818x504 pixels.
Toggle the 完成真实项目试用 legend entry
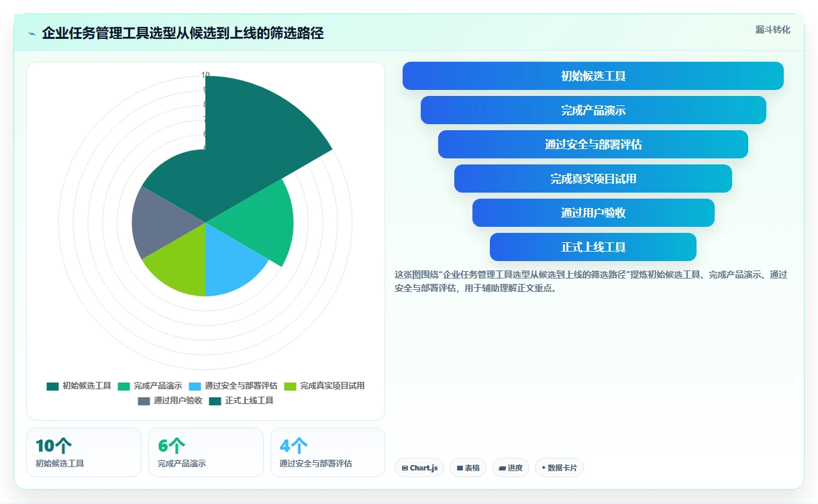pos(324,386)
